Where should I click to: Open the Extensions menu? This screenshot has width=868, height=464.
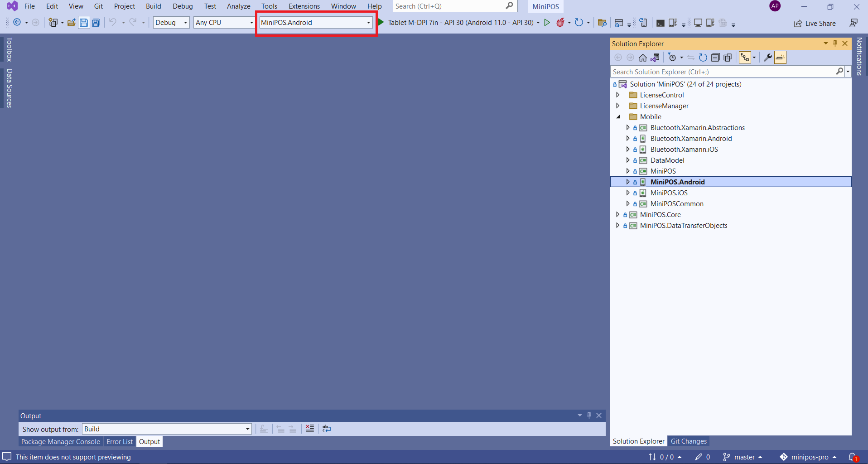pyautogui.click(x=304, y=6)
